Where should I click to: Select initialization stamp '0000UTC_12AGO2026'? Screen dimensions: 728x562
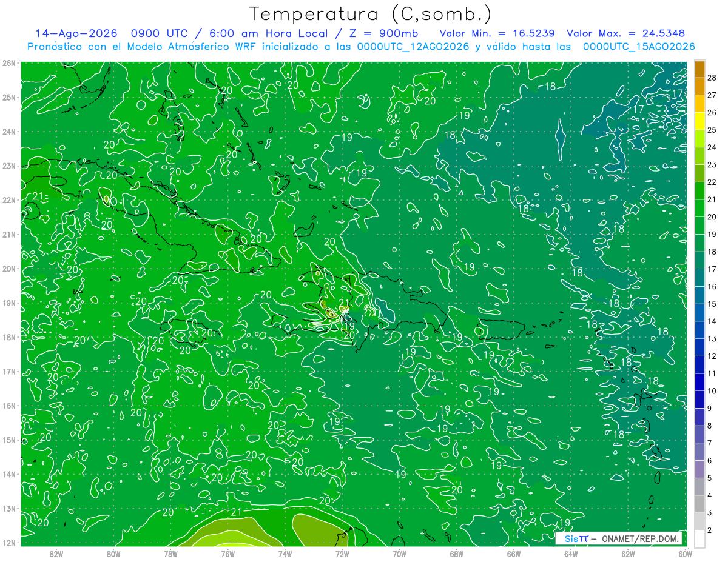coord(413,47)
